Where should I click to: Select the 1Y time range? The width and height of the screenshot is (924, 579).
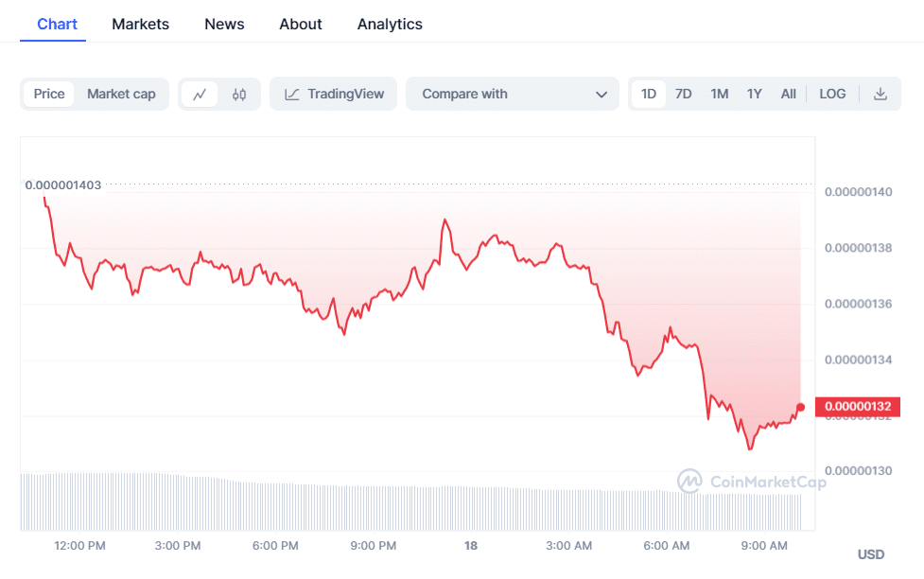(754, 94)
